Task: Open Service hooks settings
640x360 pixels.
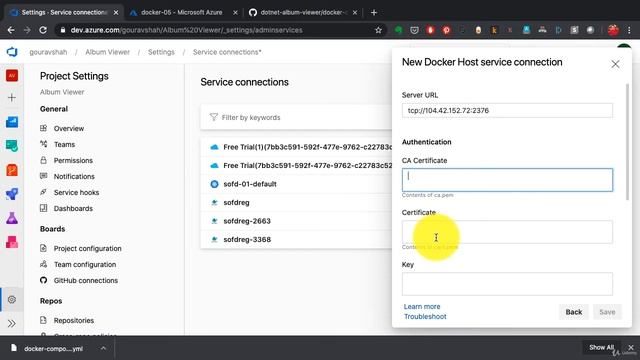Action: coord(76,192)
